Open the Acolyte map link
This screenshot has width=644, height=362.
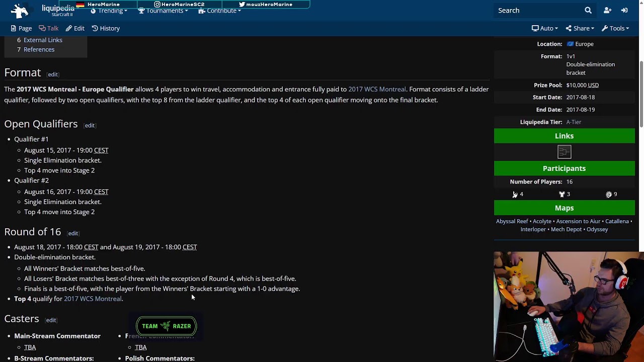542,221
